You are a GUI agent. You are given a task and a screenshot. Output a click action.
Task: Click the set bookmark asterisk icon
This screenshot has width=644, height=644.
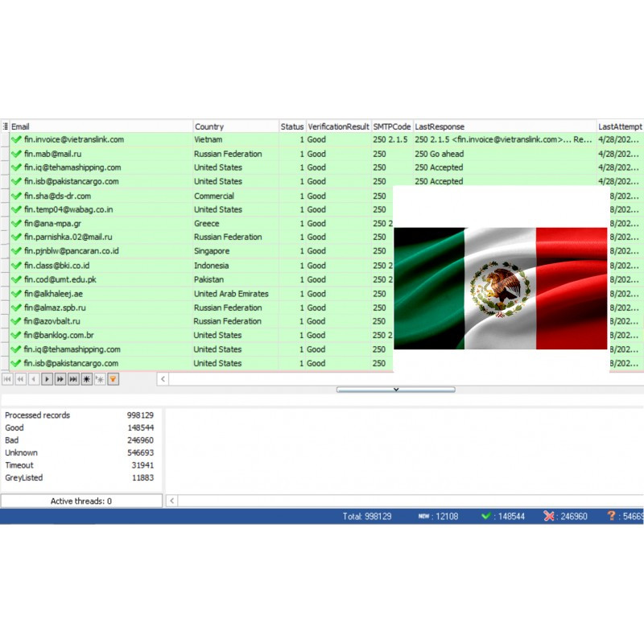pos(87,378)
